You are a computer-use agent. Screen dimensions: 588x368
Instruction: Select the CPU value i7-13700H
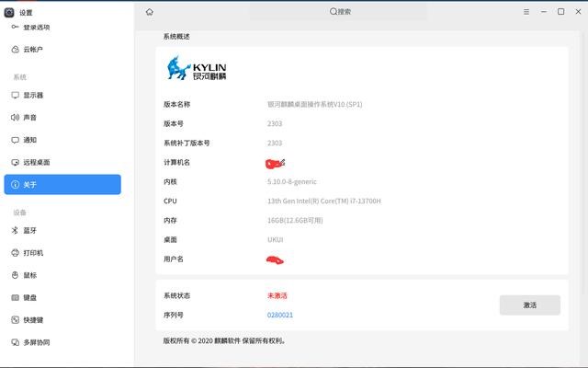point(366,201)
